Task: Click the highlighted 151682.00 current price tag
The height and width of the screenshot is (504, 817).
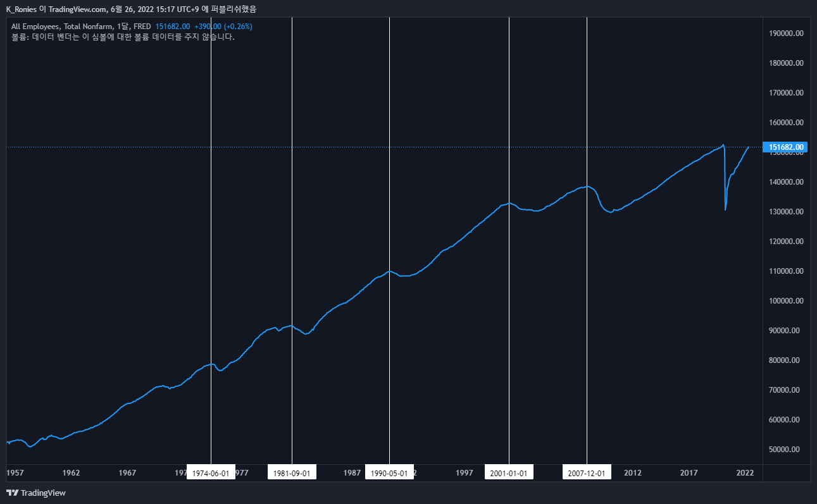Action: [x=787, y=147]
